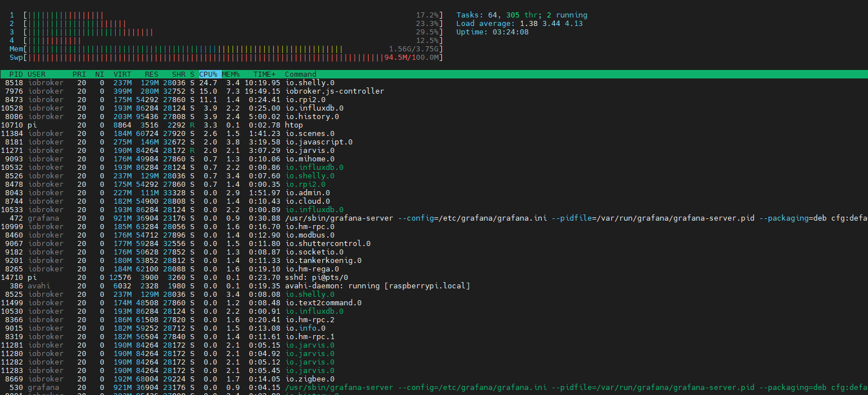Click the Uptime display text
The image size is (868, 395).
(x=492, y=32)
